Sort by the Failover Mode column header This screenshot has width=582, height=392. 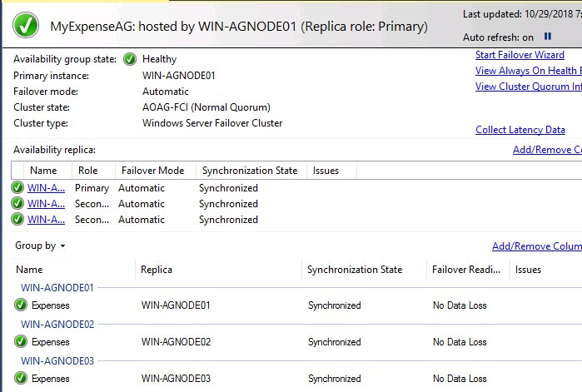tap(152, 171)
